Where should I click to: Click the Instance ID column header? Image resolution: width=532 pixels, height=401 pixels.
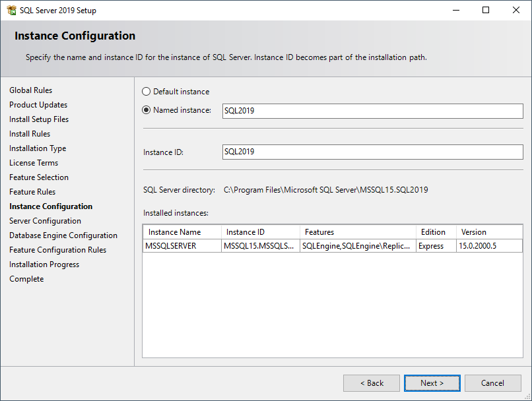coord(261,232)
